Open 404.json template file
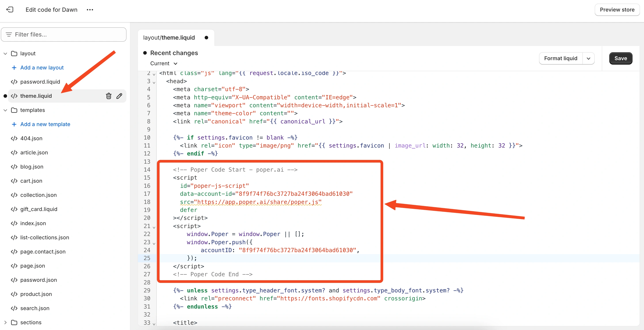This screenshot has height=330, width=644. coord(31,138)
